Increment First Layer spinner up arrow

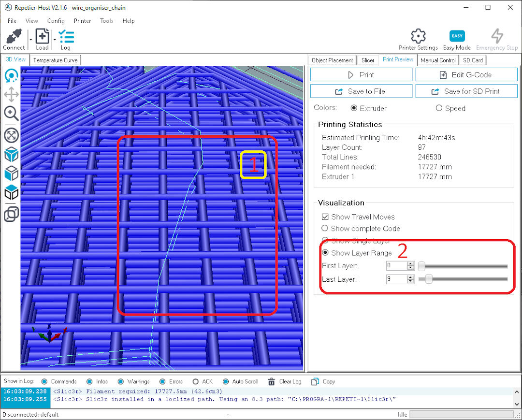(411, 263)
